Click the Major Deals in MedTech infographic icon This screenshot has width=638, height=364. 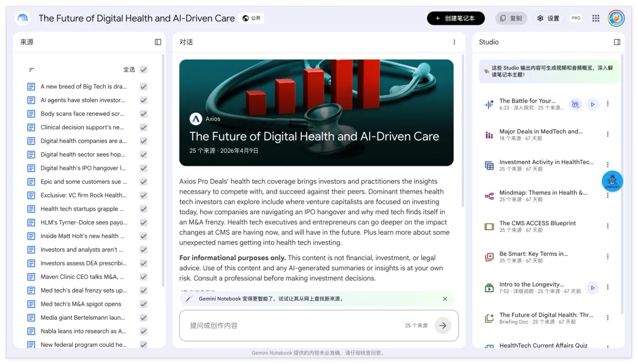click(x=489, y=135)
